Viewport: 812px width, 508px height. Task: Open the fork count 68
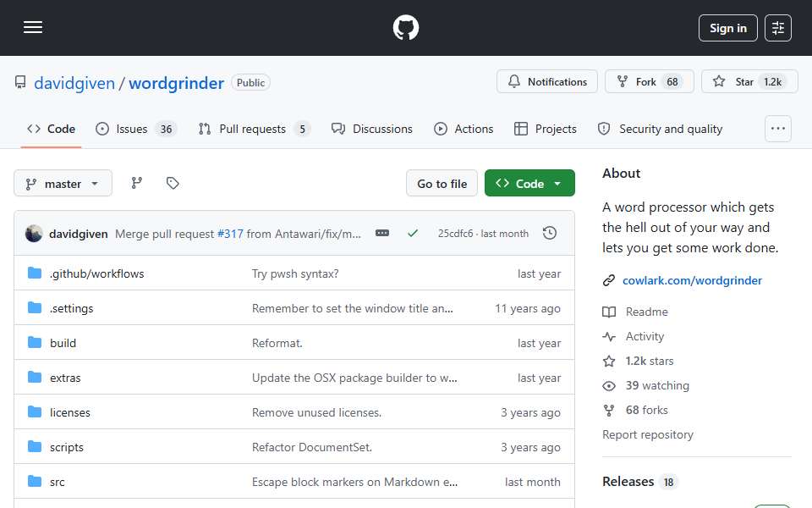coord(672,82)
